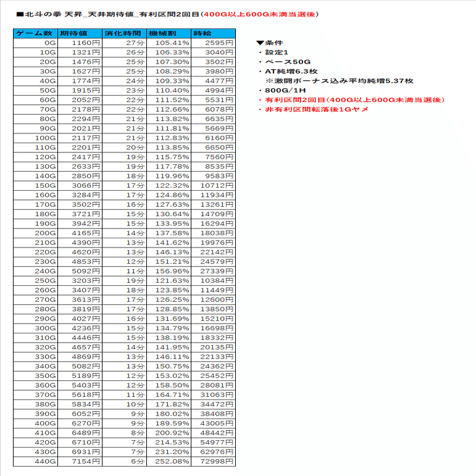
Task: Select the 18038円 hourly cell
Action: pos(213,233)
